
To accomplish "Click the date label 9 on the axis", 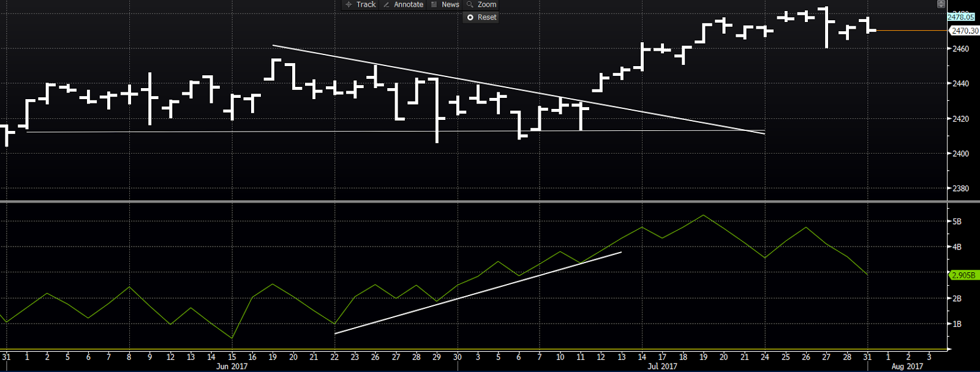I will point(149,357).
